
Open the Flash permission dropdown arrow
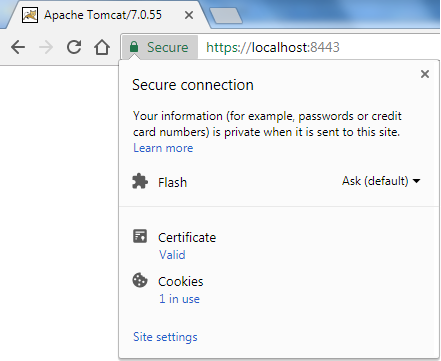pos(416,181)
